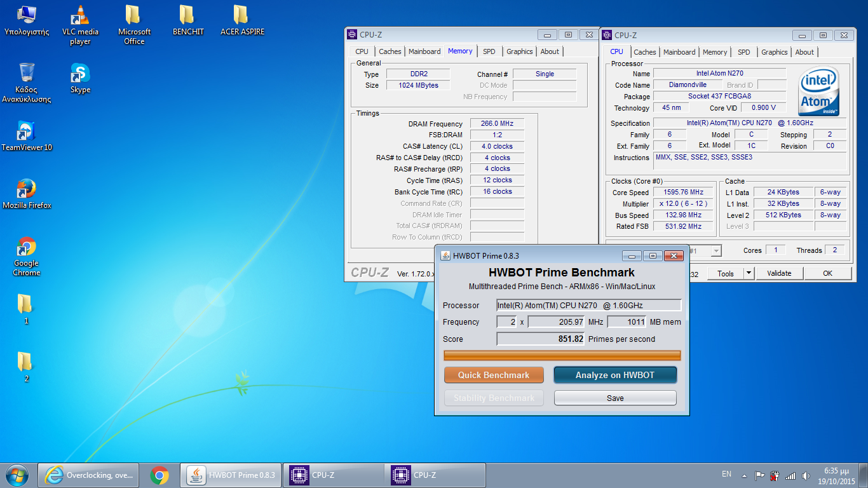
Task: Open the Action Center flag icon
Action: (760, 475)
